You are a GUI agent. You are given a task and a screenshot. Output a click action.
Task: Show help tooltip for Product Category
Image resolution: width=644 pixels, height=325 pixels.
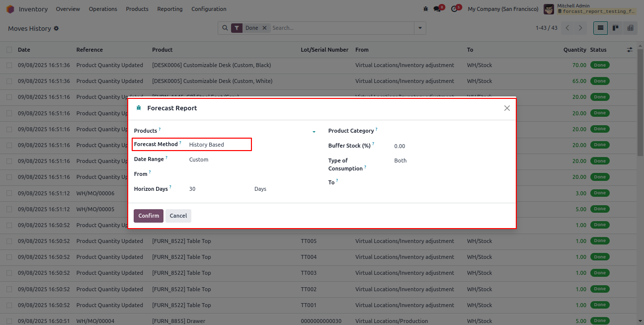coord(377,129)
